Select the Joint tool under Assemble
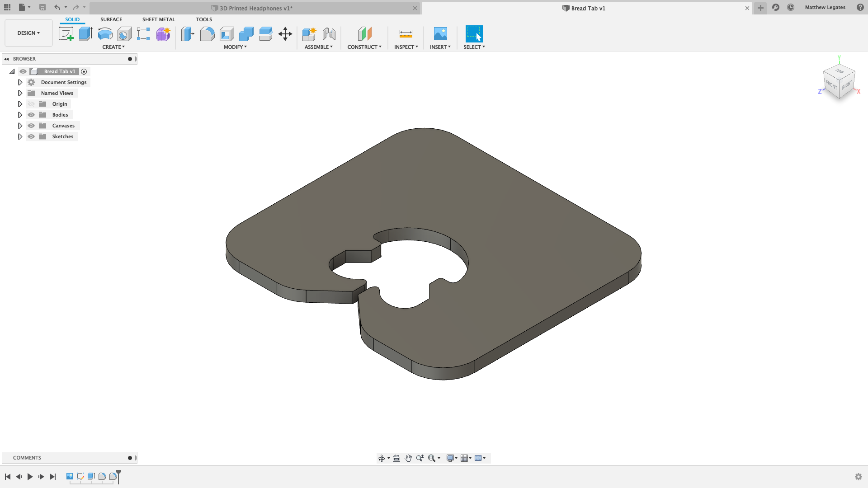 (329, 34)
